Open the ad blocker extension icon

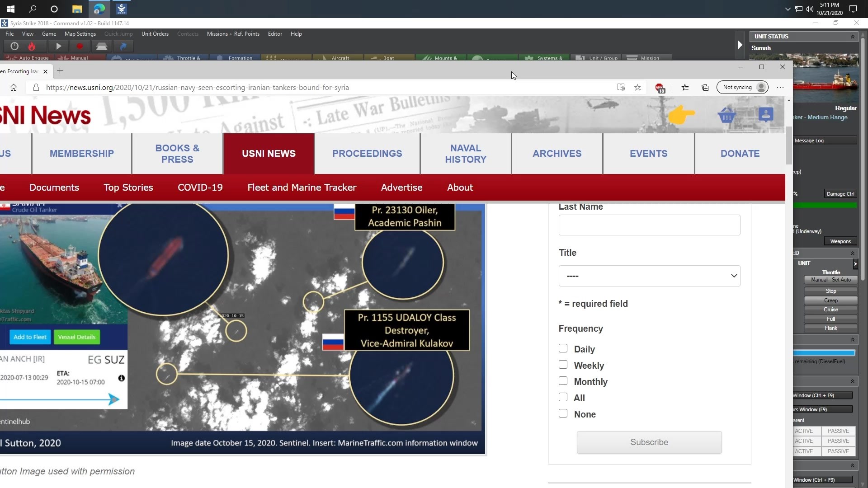(x=660, y=88)
